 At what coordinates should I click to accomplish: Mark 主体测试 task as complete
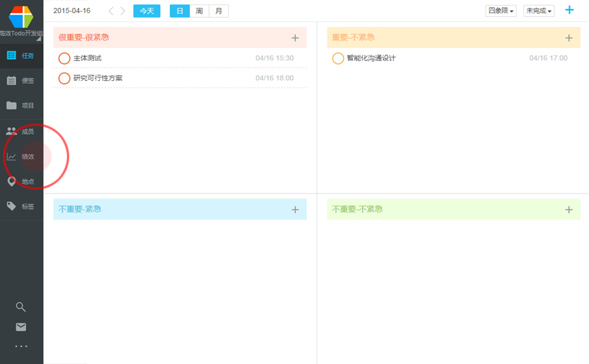[64, 58]
